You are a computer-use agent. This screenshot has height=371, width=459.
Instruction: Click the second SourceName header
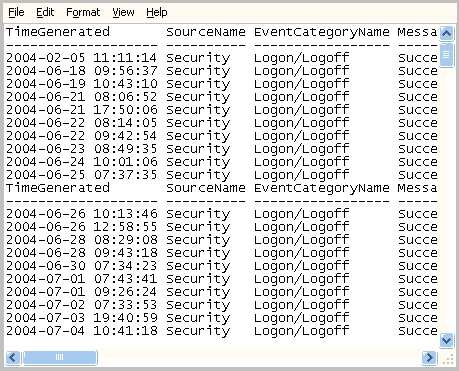coord(206,188)
